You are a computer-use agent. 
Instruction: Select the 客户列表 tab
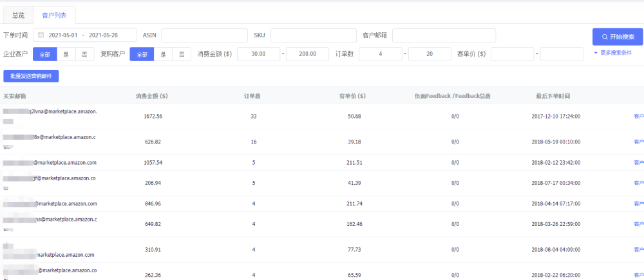click(54, 15)
